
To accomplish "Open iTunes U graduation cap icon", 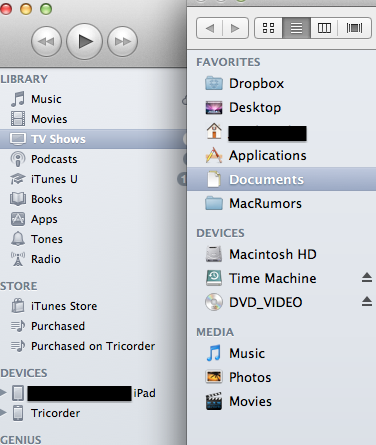I will (18, 179).
